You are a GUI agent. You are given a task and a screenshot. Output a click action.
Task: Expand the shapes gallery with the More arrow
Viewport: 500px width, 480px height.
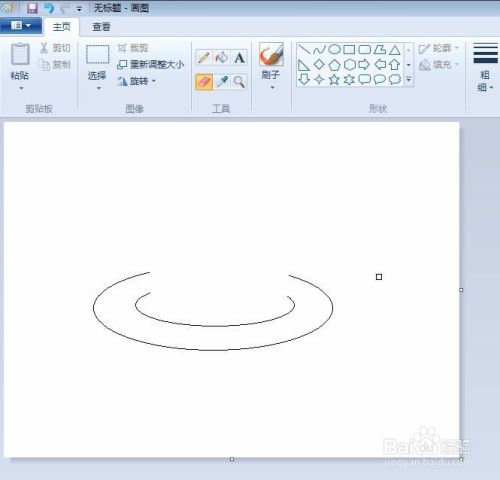(x=409, y=80)
